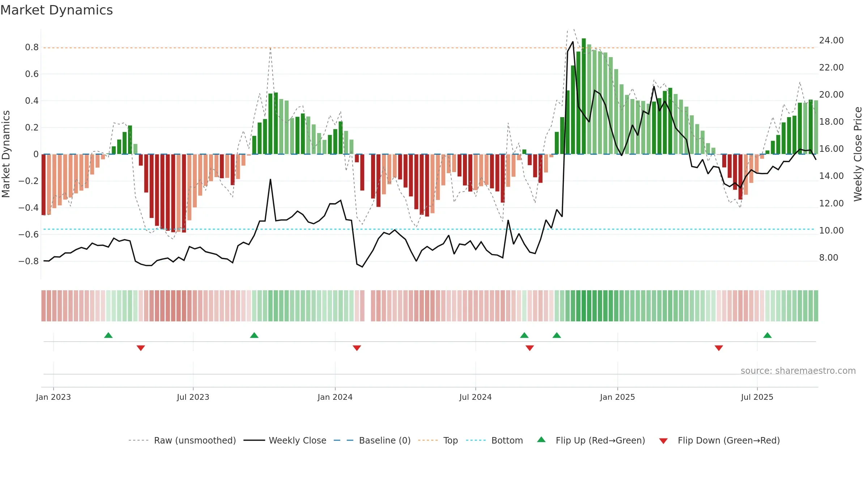Viewport: 868px width, 488px height.
Task: Click the 8.00 price axis label
Action: 829,258
